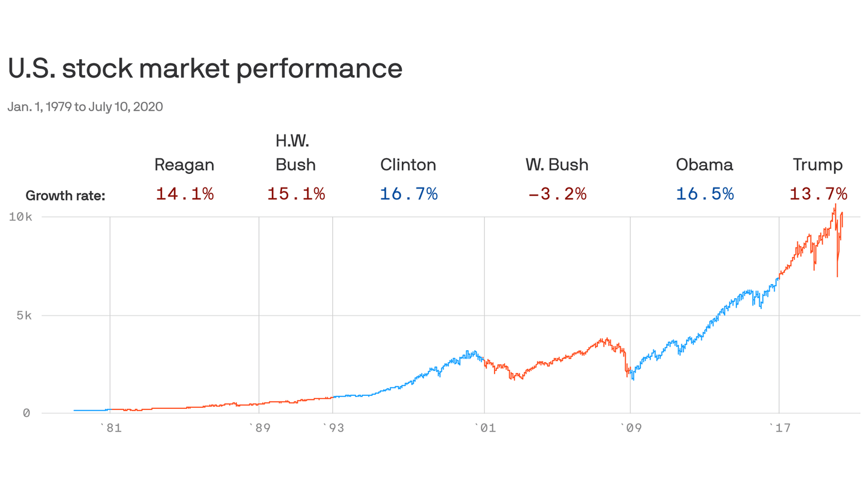Screen dimensions: 868x488
Task: Click the "Growth rate:" row label
Action: (66, 196)
